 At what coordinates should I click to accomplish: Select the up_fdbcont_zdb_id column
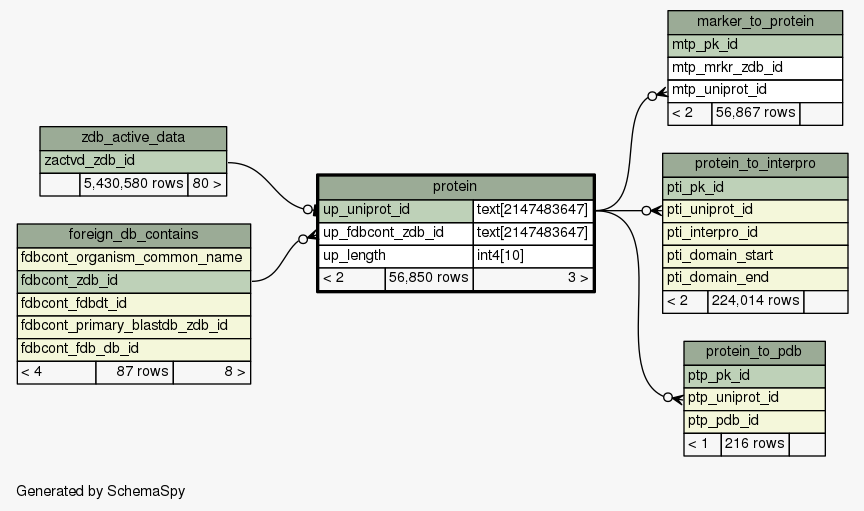(x=396, y=233)
